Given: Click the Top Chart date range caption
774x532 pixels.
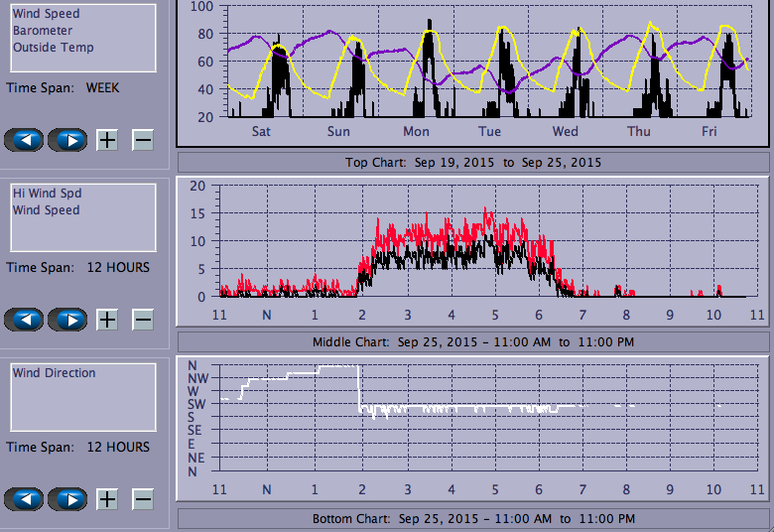Looking at the screenshot, I should (472, 162).
